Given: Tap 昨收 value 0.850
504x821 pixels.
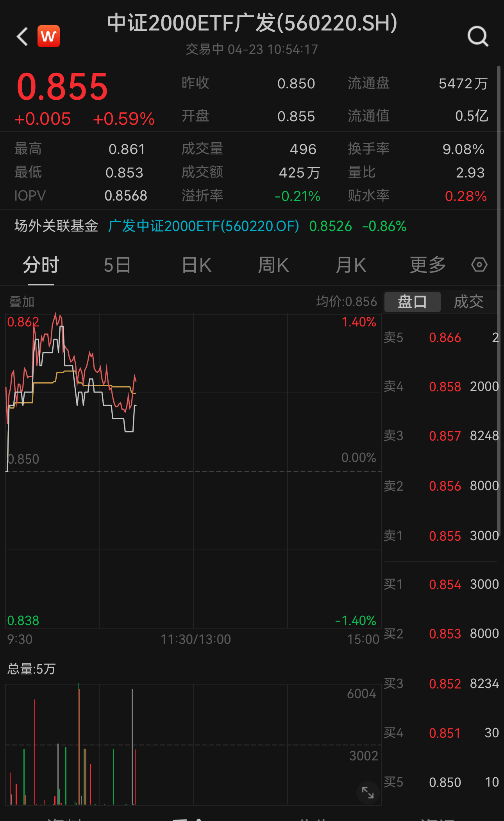Looking at the screenshot, I should [296, 83].
